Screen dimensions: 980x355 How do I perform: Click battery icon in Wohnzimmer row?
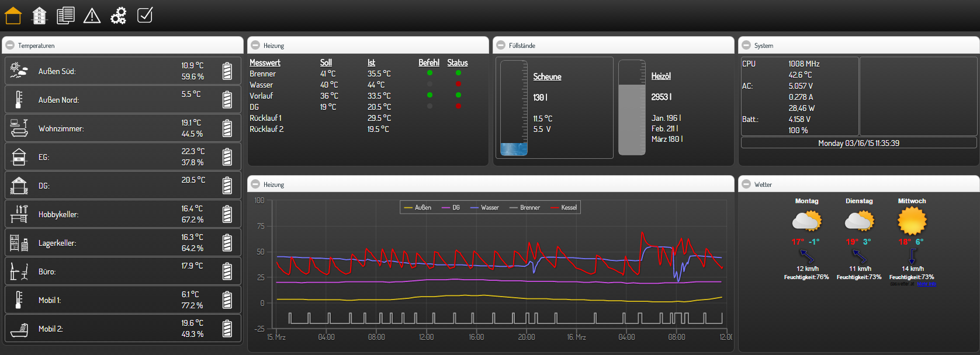[x=227, y=128]
